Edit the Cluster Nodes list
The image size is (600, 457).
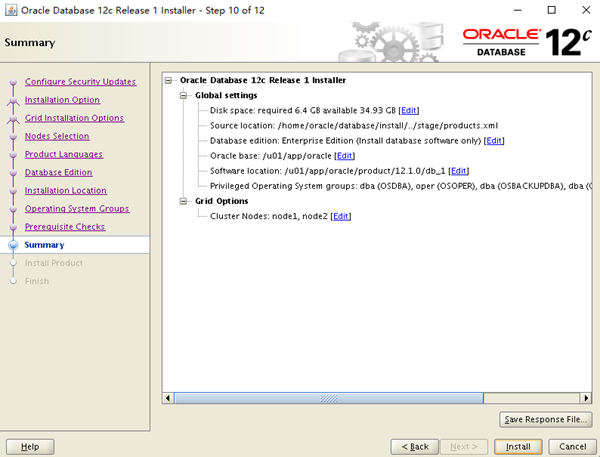coord(341,216)
